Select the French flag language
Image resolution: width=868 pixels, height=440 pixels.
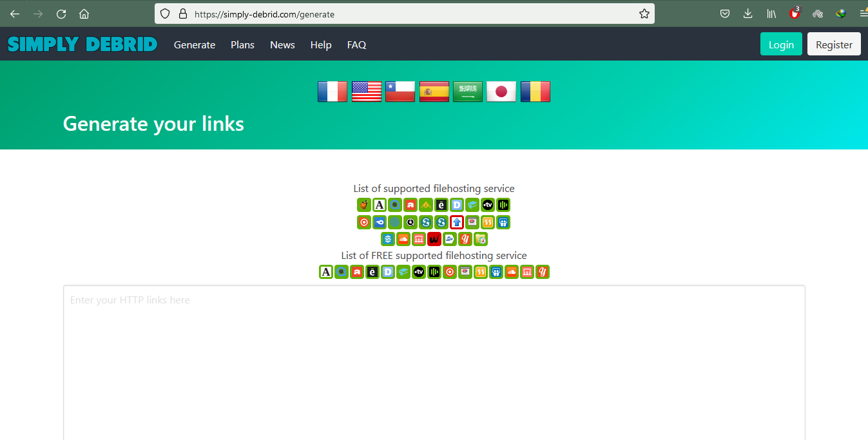333,91
